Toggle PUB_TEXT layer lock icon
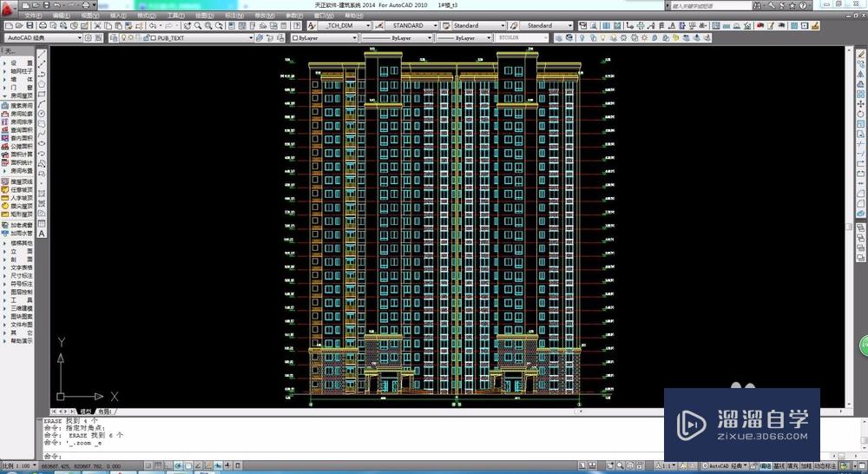This screenshot has height=474, width=868. pos(146,37)
